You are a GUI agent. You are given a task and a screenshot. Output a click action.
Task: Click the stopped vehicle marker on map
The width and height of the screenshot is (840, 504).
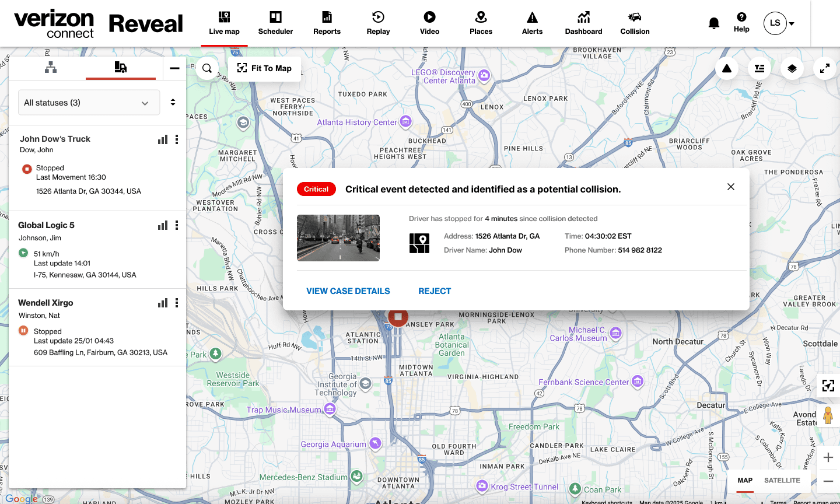tap(398, 317)
